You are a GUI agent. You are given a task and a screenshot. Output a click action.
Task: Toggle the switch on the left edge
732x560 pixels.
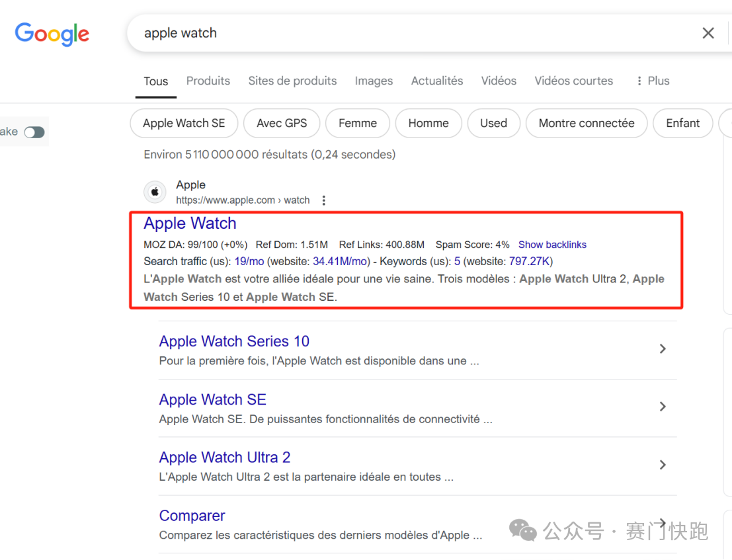[34, 132]
